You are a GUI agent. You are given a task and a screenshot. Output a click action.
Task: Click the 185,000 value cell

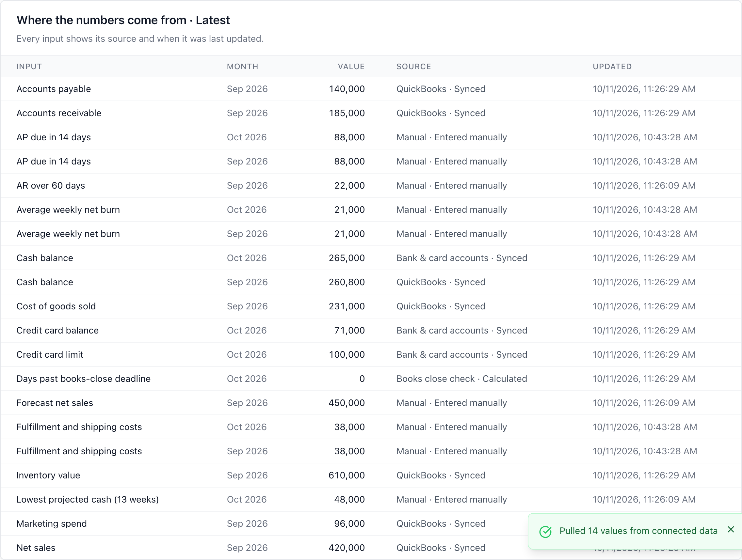pyautogui.click(x=347, y=113)
